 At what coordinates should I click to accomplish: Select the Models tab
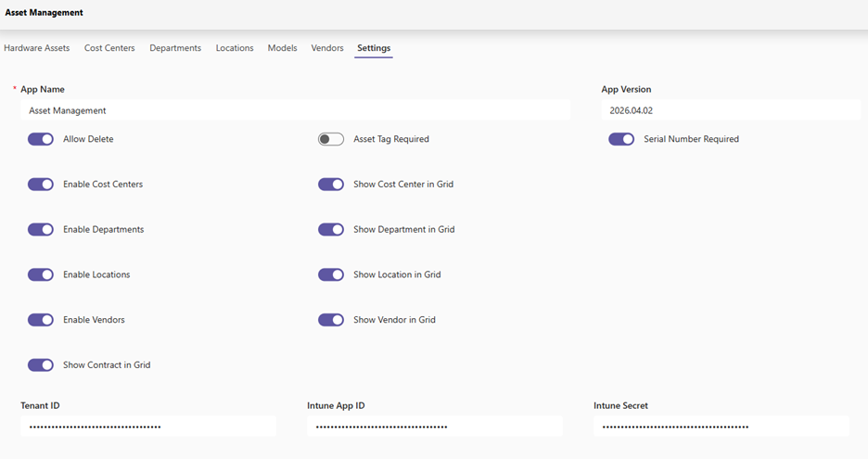(x=282, y=48)
